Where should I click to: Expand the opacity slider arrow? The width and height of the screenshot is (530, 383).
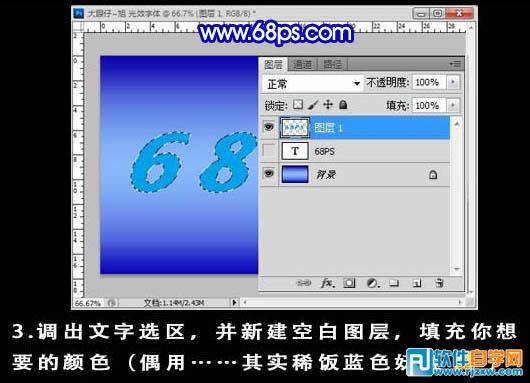click(453, 82)
